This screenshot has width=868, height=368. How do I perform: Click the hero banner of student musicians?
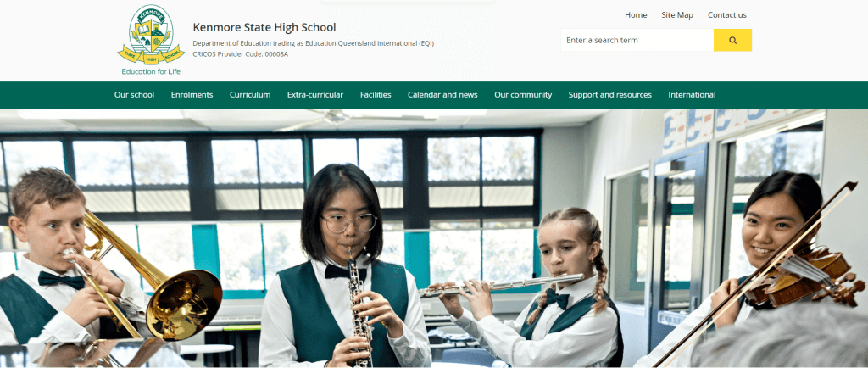434,238
